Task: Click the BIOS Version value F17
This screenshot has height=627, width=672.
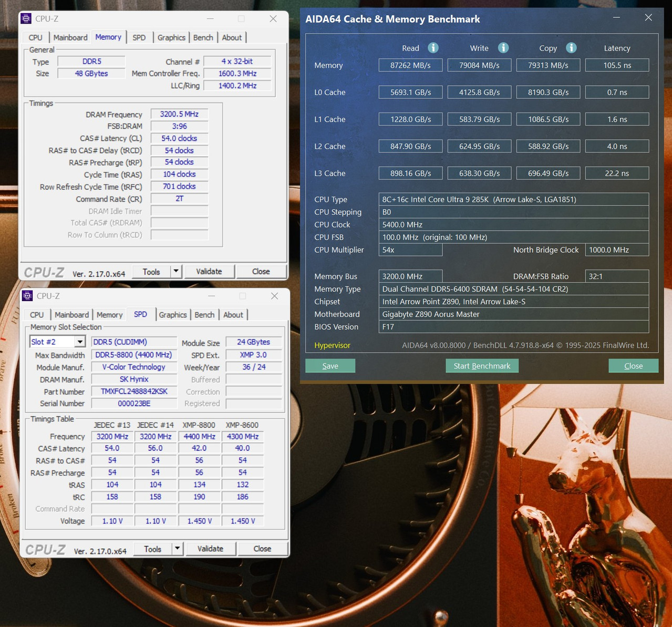Action: click(514, 327)
